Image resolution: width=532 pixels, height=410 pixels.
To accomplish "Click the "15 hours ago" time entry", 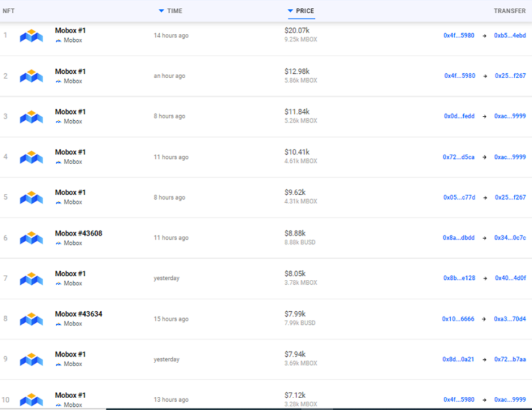I will (x=171, y=319).
